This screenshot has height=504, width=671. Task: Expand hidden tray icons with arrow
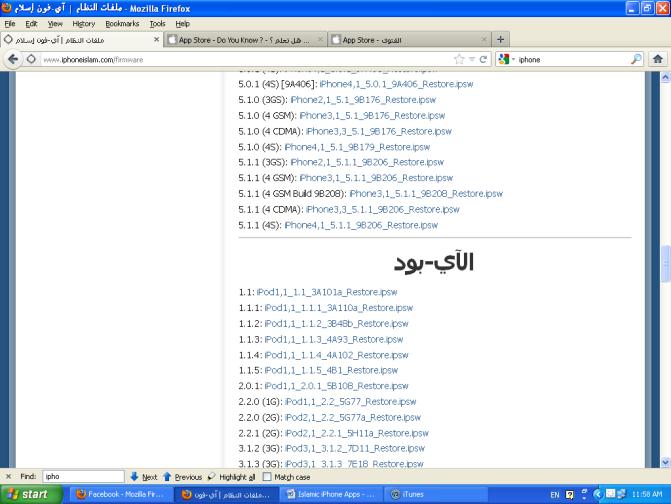pos(597,494)
